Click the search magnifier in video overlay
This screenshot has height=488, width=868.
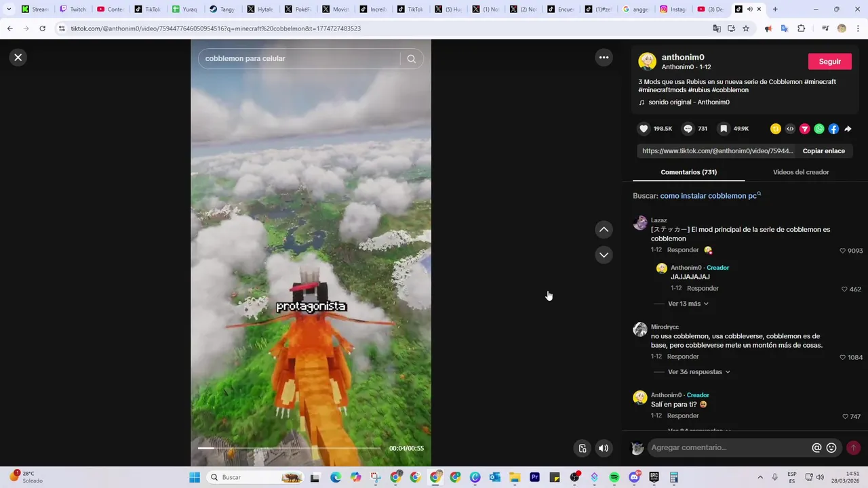tap(412, 59)
